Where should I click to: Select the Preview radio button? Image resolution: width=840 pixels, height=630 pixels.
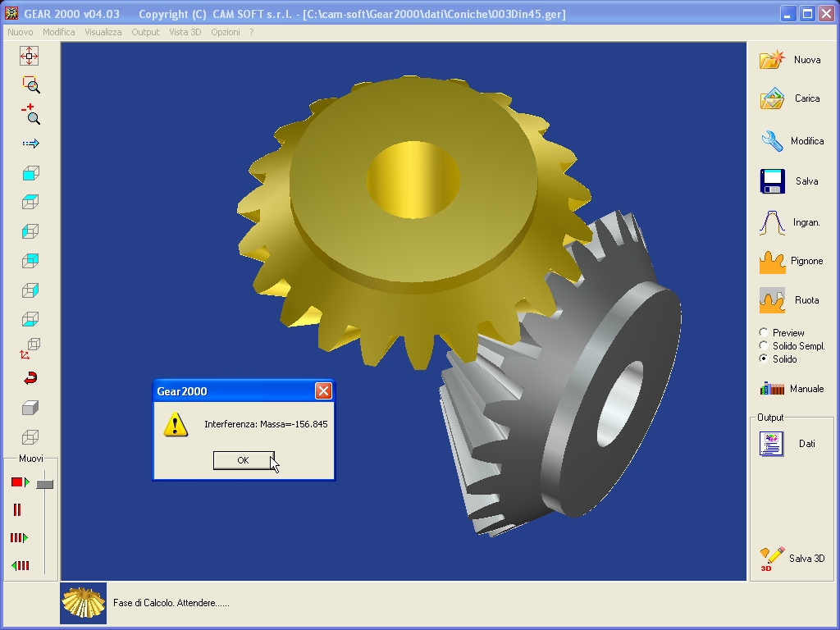(x=764, y=333)
